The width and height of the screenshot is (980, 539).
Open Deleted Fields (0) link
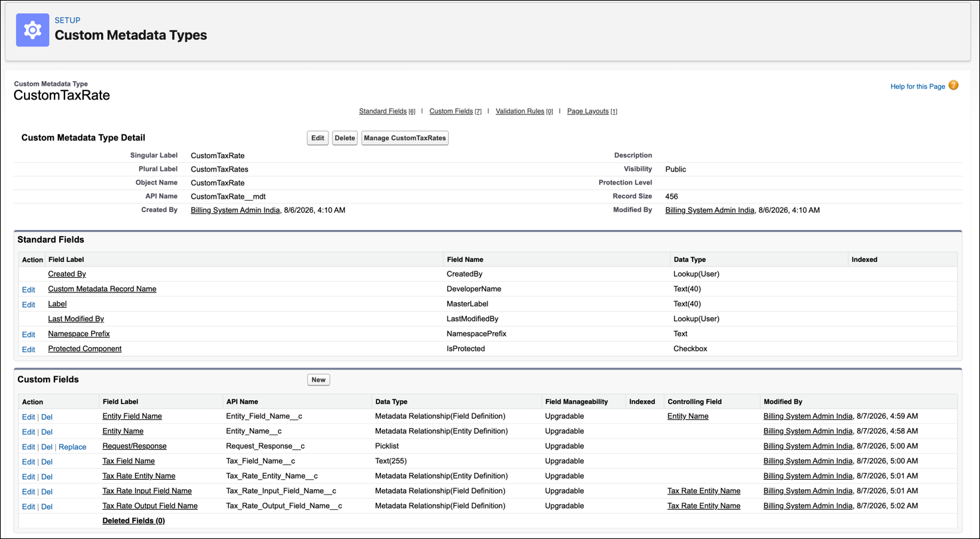[x=134, y=521]
